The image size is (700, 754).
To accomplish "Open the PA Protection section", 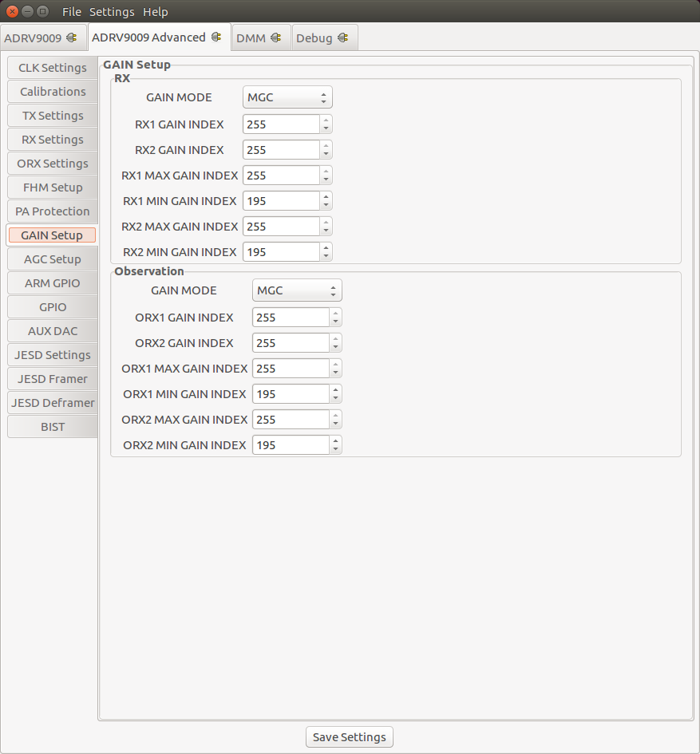I will 52,211.
